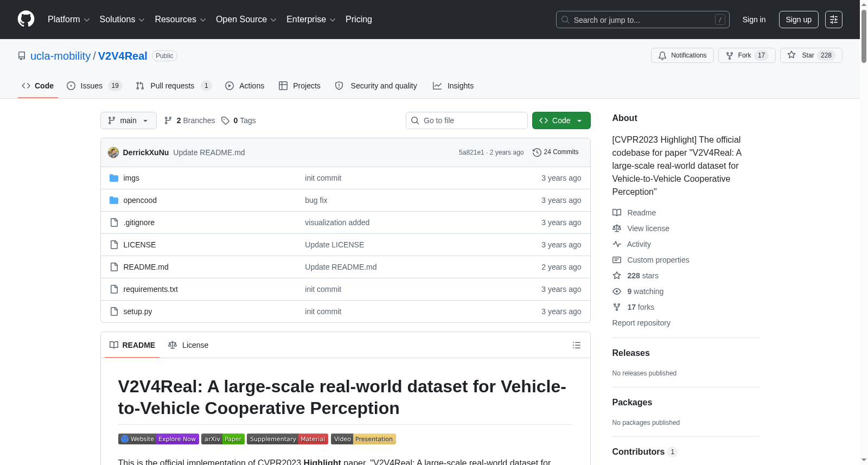Click Report repository link
The width and height of the screenshot is (868, 465).
coord(641,323)
